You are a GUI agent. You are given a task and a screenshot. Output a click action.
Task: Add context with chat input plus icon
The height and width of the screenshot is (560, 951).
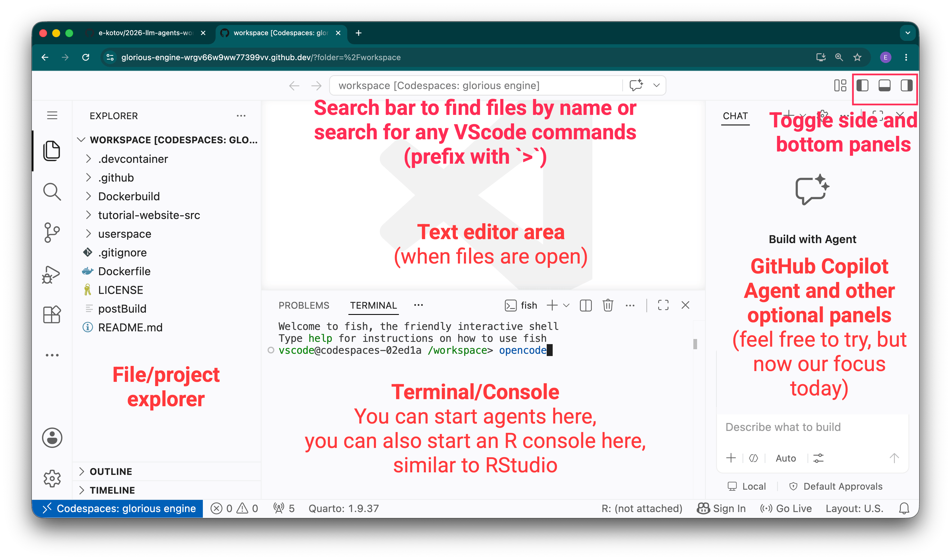731,458
